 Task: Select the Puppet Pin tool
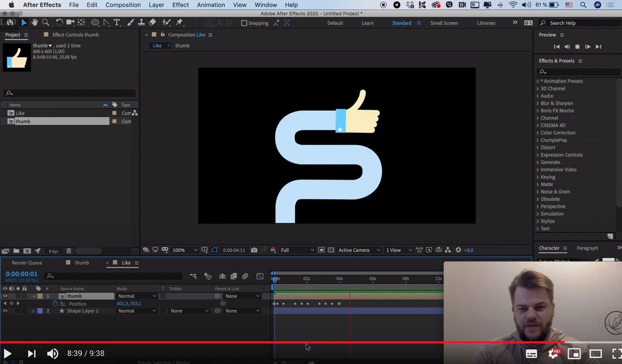pyautogui.click(x=179, y=23)
